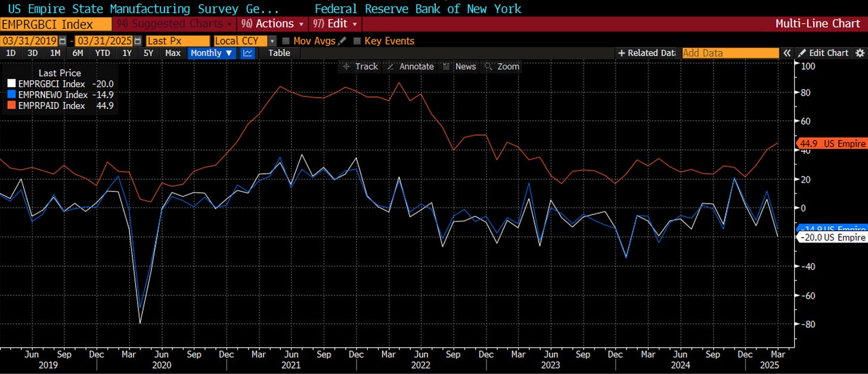Open the Monthly periodicity dropdown

[213, 53]
